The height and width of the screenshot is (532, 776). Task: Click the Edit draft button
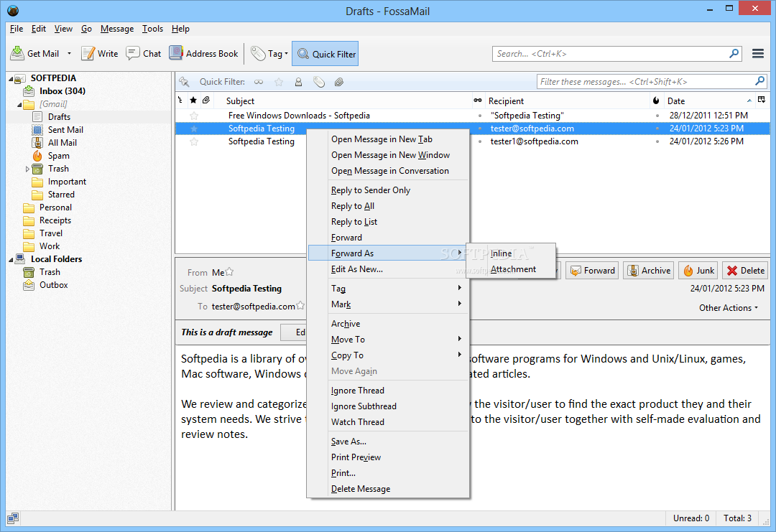[x=294, y=332]
